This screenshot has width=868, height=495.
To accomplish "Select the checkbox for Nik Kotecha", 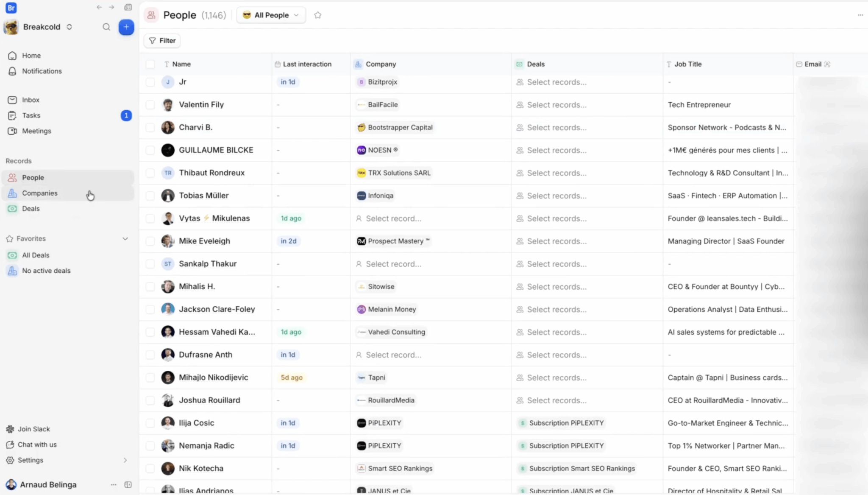I will [x=150, y=469].
